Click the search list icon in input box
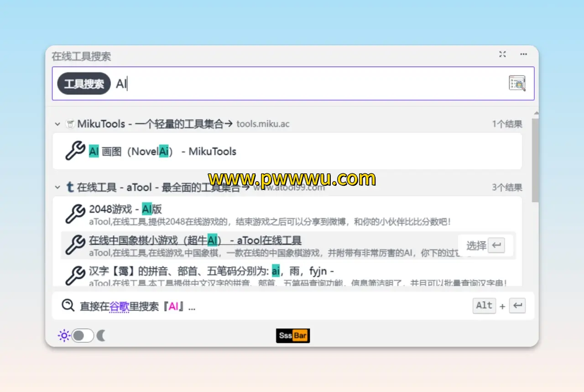Image resolution: width=584 pixels, height=392 pixels. [517, 84]
